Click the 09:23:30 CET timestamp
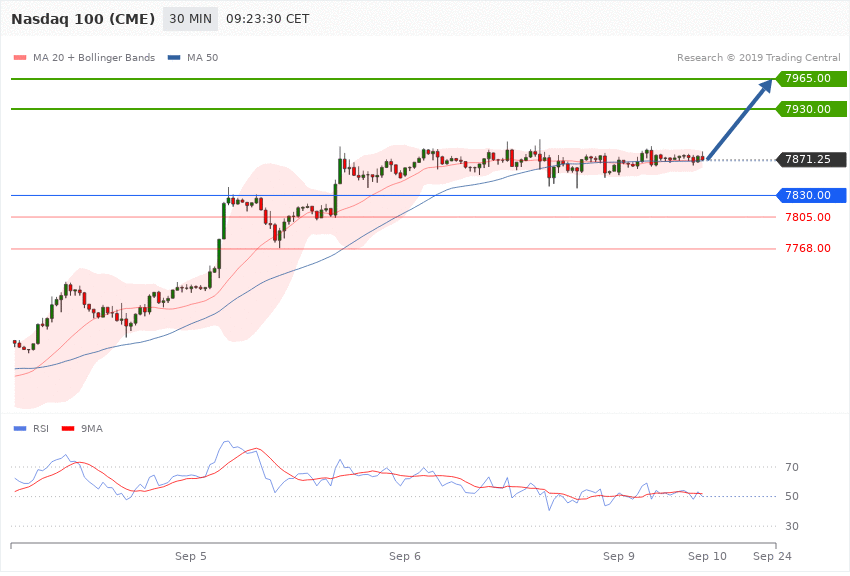This screenshot has width=850, height=576. (x=268, y=19)
